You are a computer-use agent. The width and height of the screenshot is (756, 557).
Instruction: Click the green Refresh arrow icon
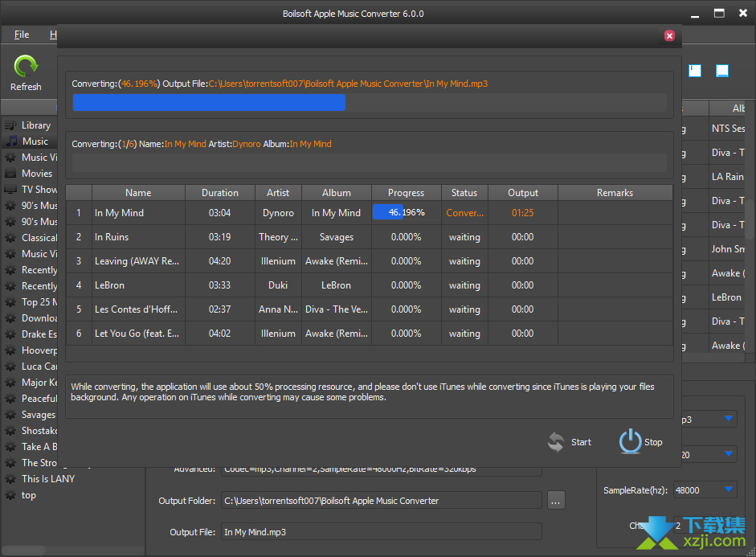(26, 66)
